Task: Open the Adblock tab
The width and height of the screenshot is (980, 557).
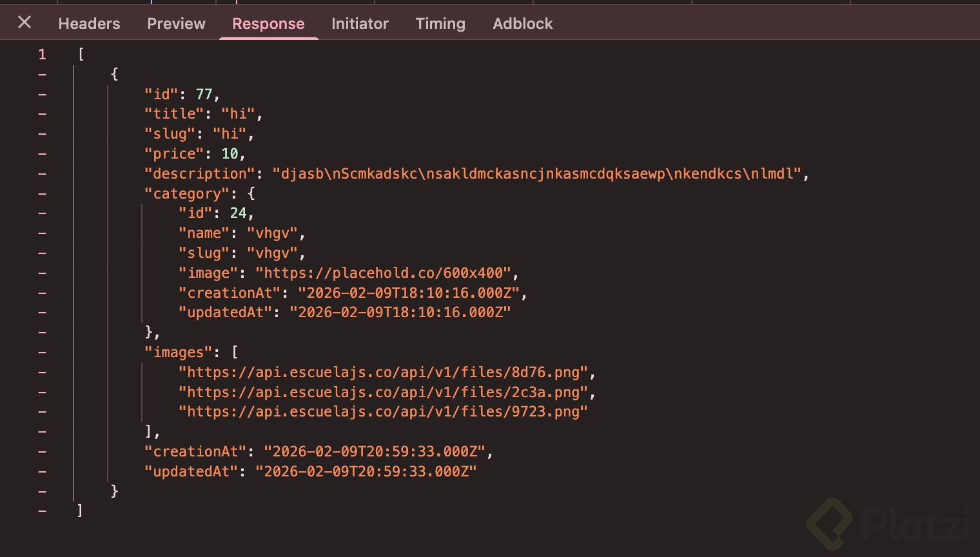Action: (x=522, y=24)
